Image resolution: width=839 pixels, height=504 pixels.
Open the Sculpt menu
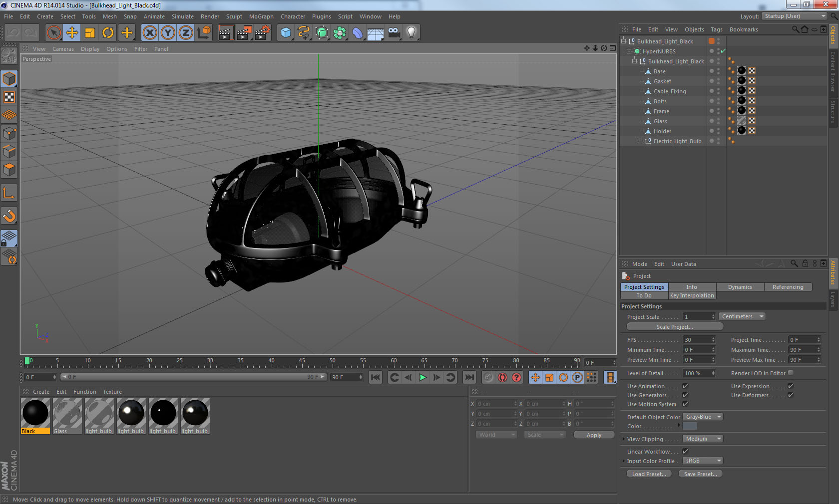(234, 16)
